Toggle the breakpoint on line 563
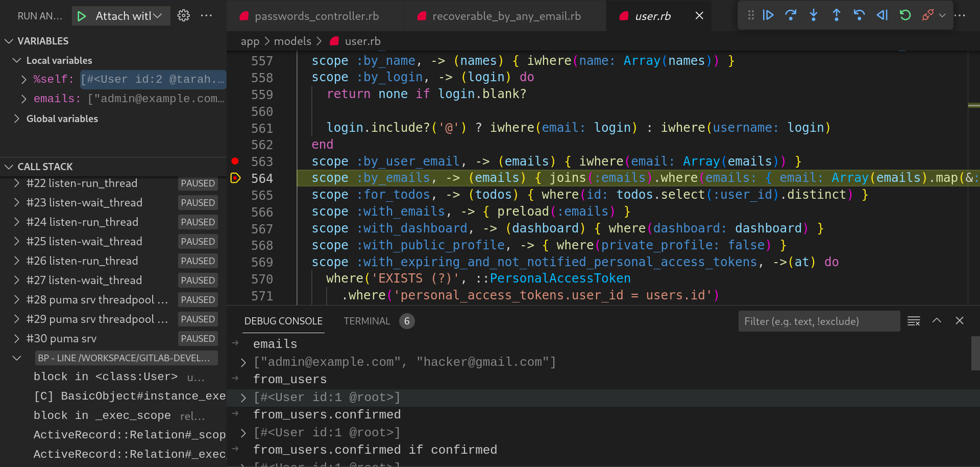The width and height of the screenshot is (980, 467). 235,161
